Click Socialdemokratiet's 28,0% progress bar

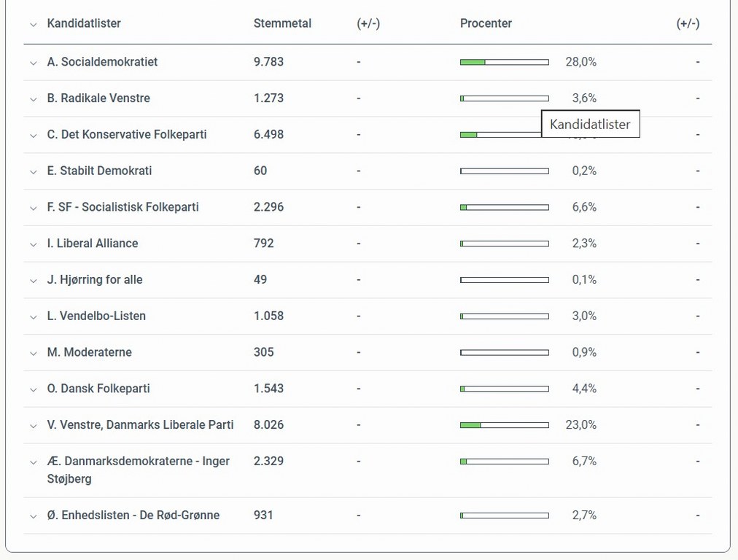pyautogui.click(x=504, y=62)
